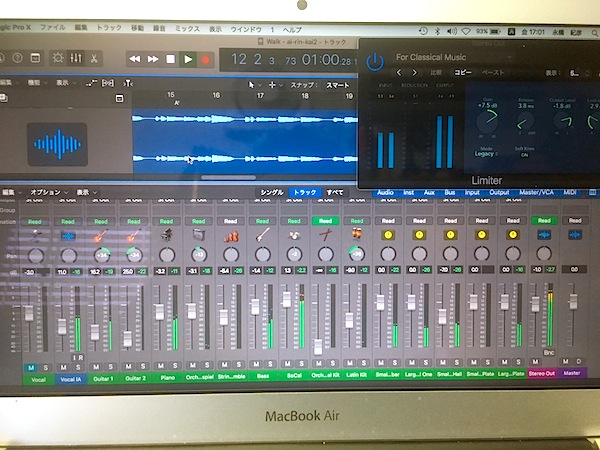Switch mixer to すべて view

click(x=334, y=192)
